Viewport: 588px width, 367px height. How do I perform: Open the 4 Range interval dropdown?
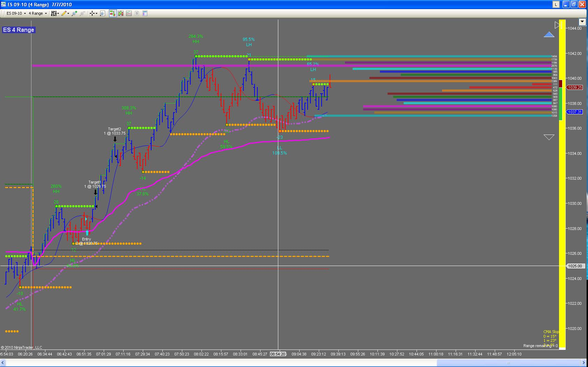coord(38,13)
